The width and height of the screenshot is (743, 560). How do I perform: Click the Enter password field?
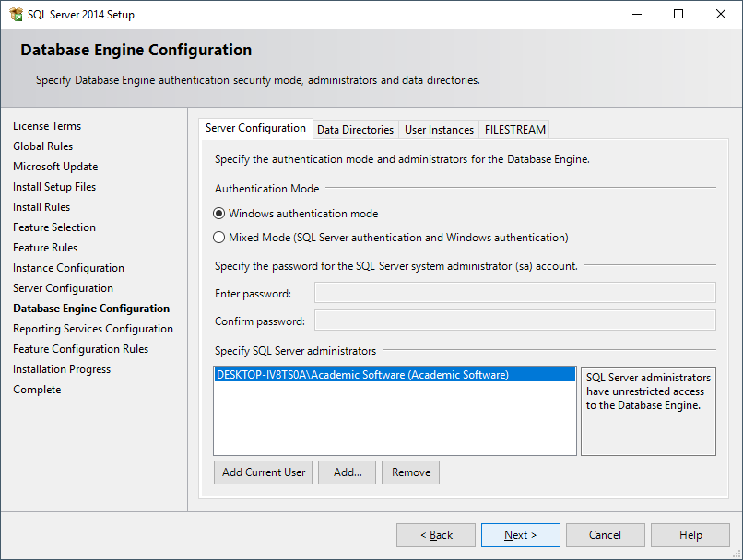515,293
